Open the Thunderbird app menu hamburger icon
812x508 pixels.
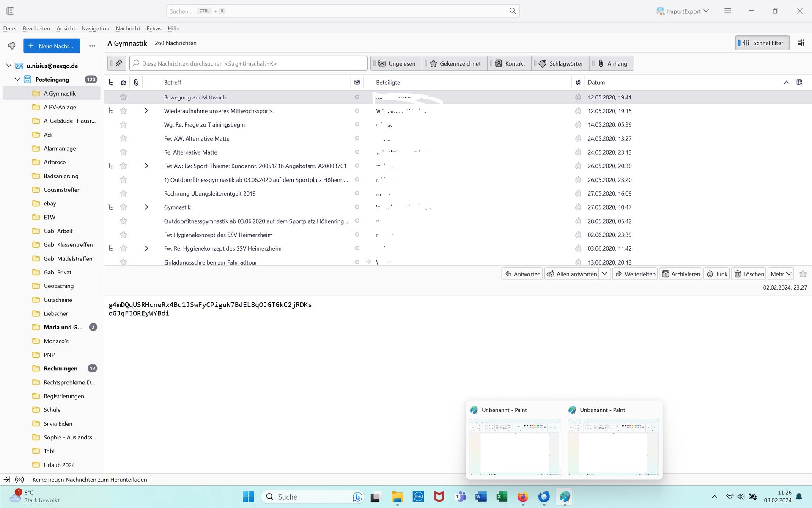pos(727,11)
